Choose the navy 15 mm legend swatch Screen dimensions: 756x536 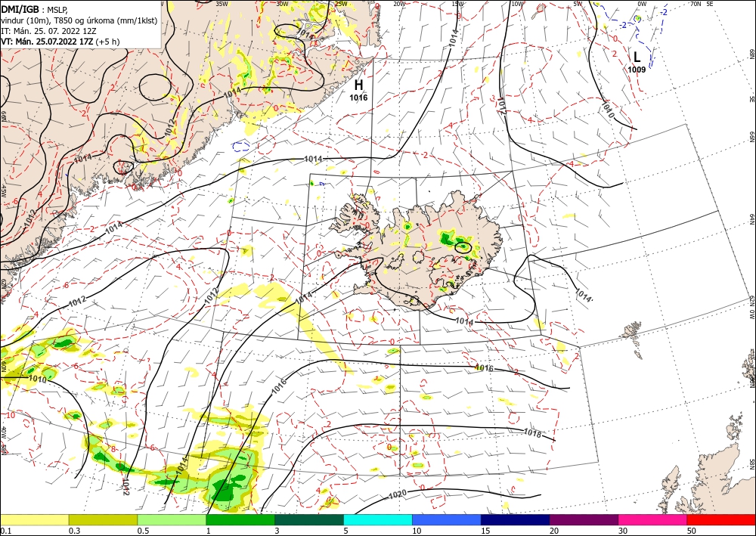click(x=516, y=520)
